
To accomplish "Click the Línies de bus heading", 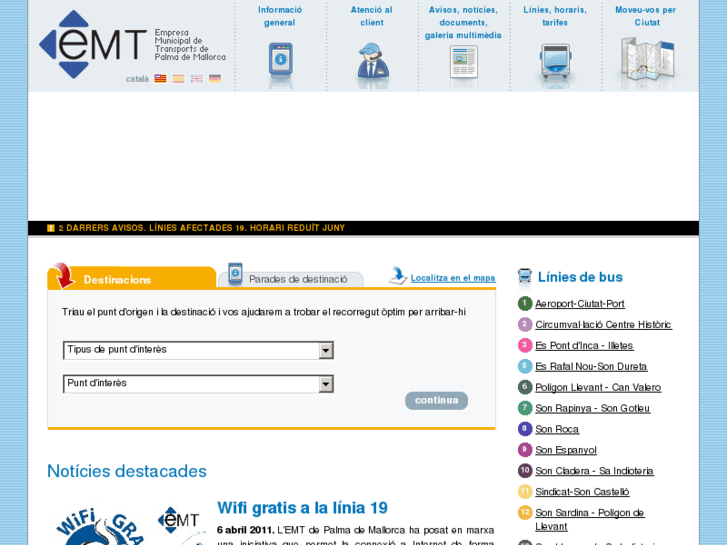I will point(580,277).
